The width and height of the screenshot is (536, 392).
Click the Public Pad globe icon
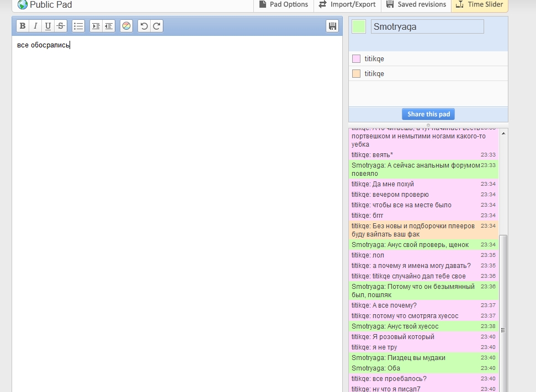pyautogui.click(x=23, y=4)
